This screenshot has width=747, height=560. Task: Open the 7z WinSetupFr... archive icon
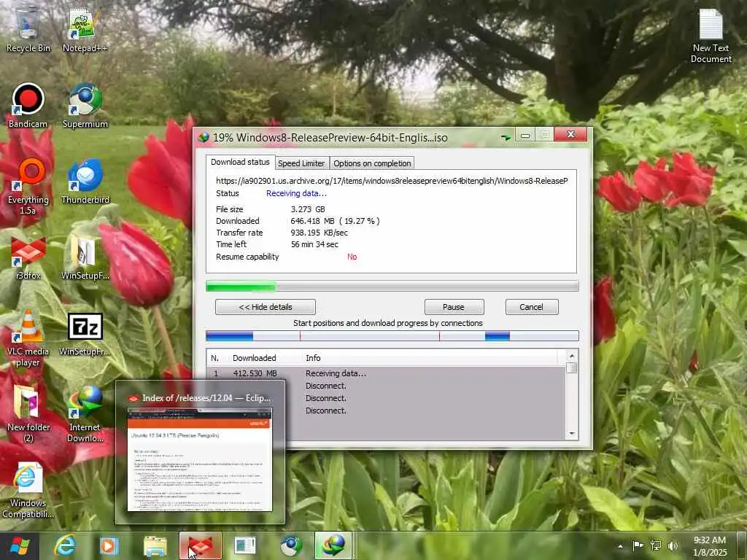[85, 334]
